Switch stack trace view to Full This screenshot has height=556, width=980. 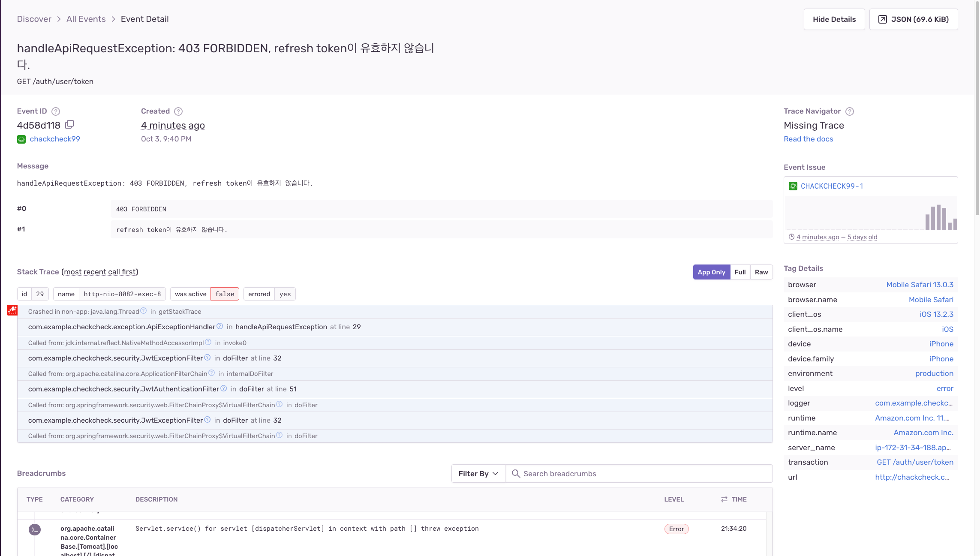[x=740, y=272]
